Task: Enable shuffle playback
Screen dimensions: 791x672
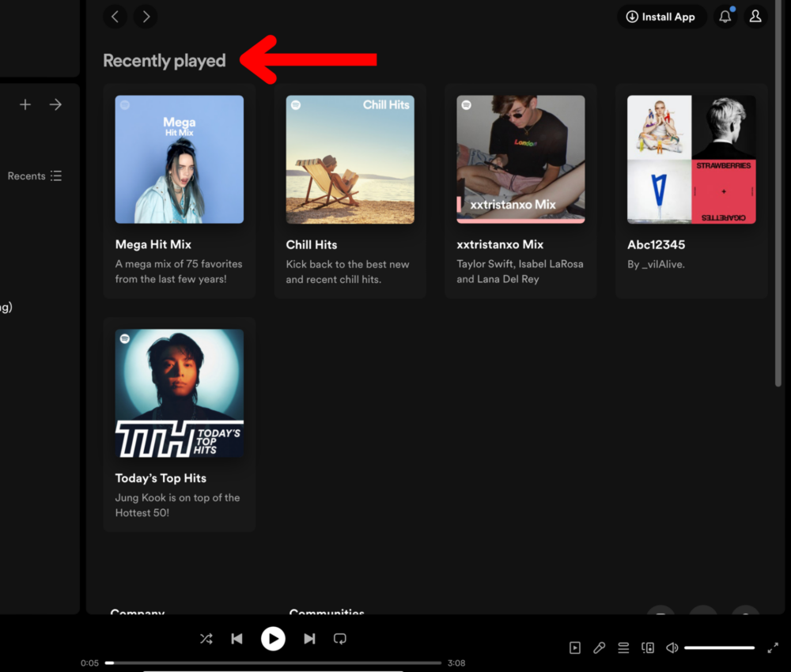Action: tap(206, 639)
